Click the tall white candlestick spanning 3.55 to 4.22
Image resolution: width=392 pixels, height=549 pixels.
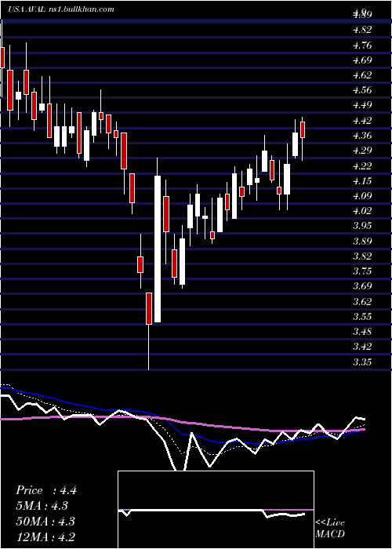click(x=158, y=249)
